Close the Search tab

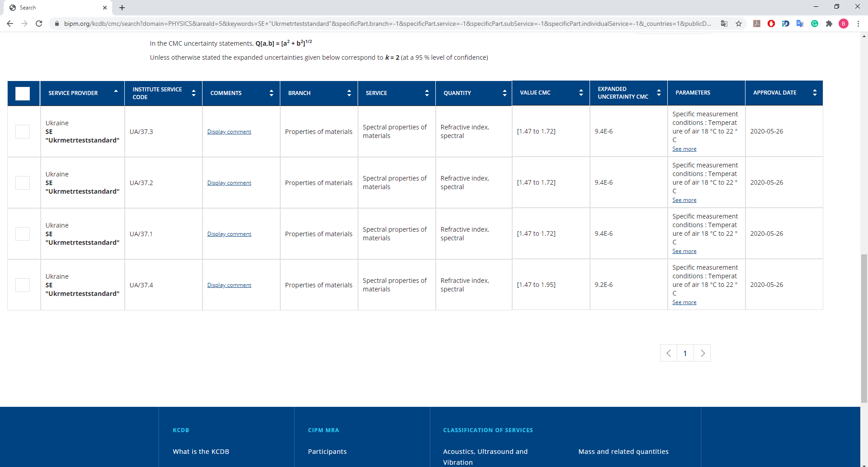[x=105, y=8]
